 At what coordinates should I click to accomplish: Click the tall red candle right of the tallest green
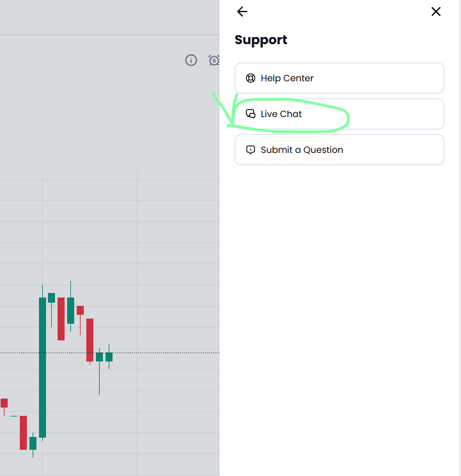[x=61, y=318]
